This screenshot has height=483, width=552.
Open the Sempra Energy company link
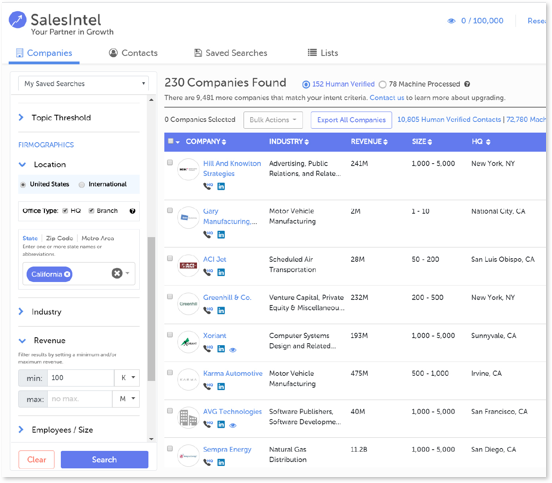[x=227, y=450]
